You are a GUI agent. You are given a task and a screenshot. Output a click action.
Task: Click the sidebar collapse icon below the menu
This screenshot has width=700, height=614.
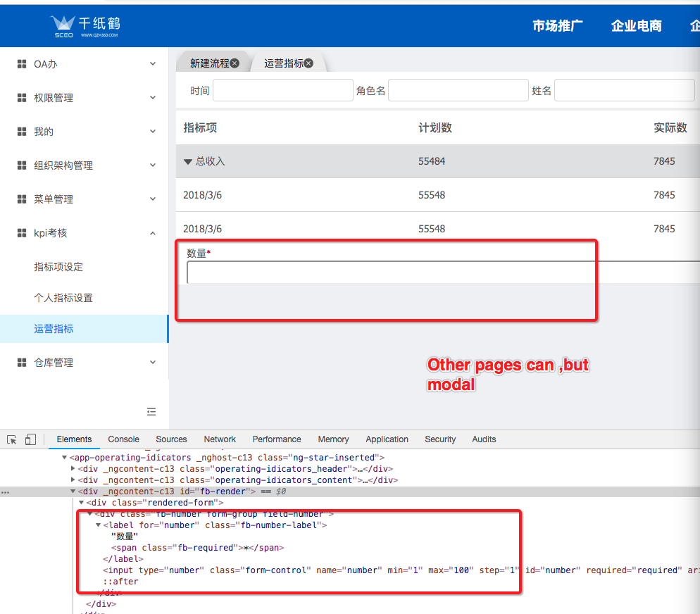click(x=151, y=411)
